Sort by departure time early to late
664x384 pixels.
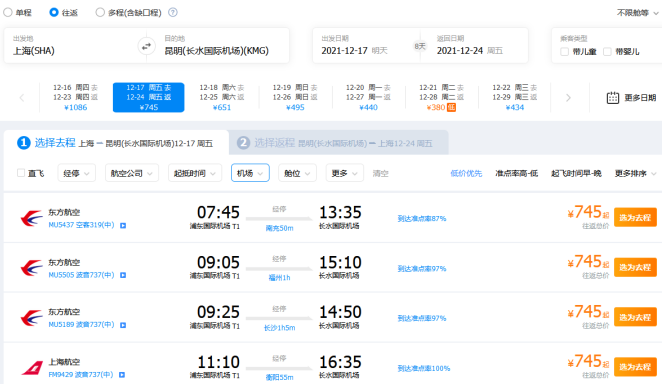click(576, 174)
